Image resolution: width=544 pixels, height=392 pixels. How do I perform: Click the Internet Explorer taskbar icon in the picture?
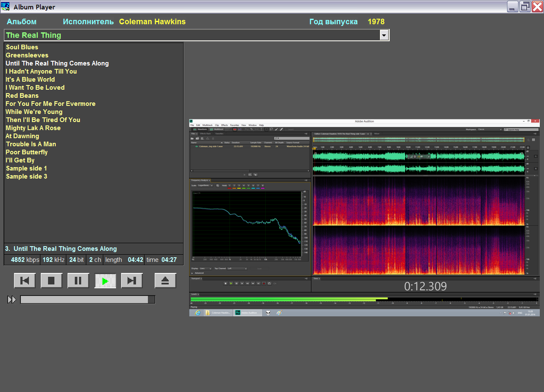coord(197,312)
